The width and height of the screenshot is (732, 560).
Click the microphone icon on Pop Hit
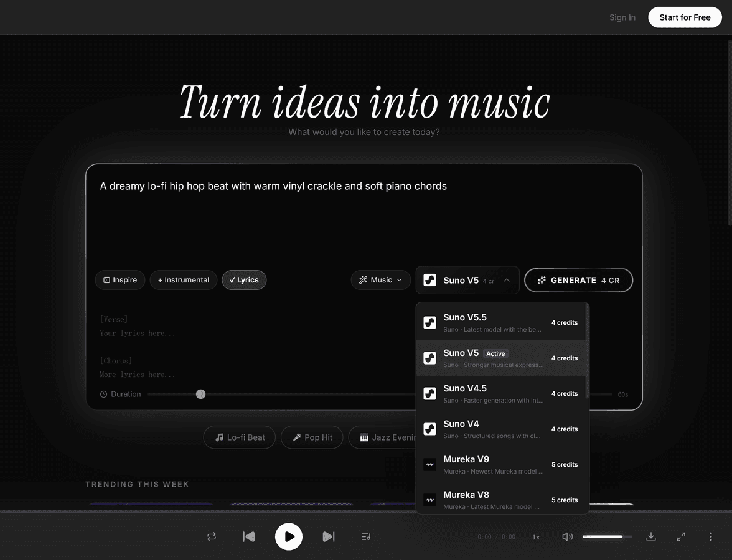296,437
